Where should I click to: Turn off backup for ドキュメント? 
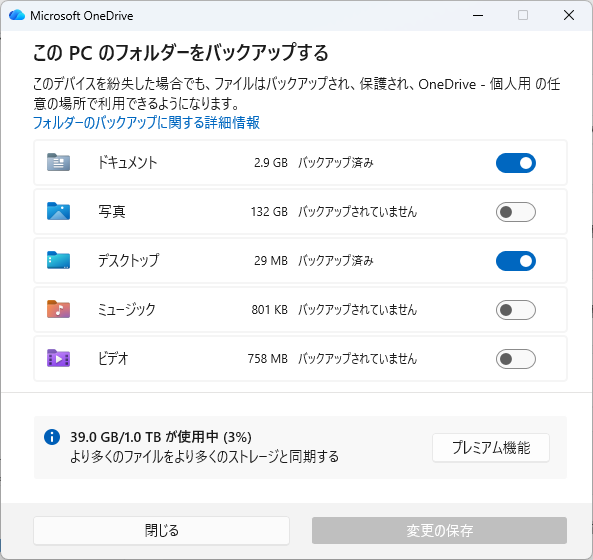click(x=515, y=163)
